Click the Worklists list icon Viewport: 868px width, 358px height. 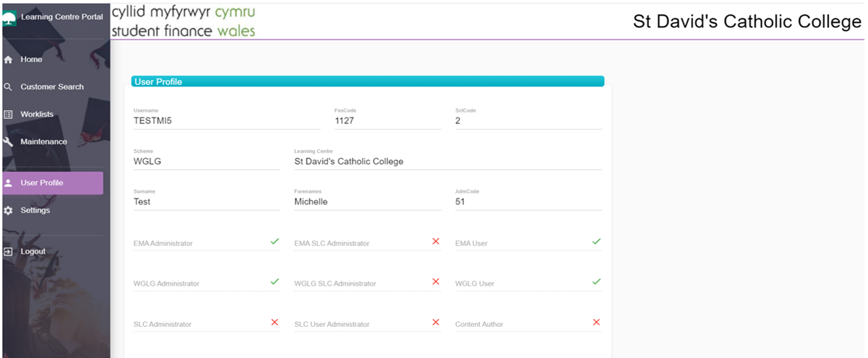[8, 114]
